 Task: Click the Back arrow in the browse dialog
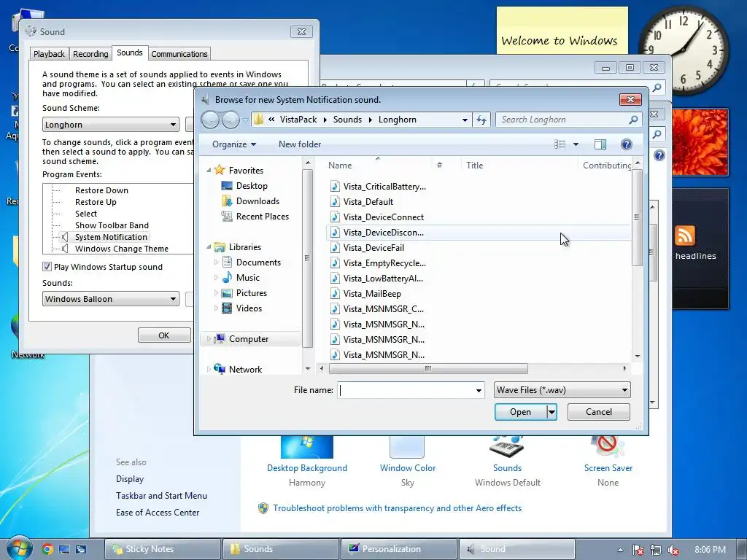[x=210, y=120]
